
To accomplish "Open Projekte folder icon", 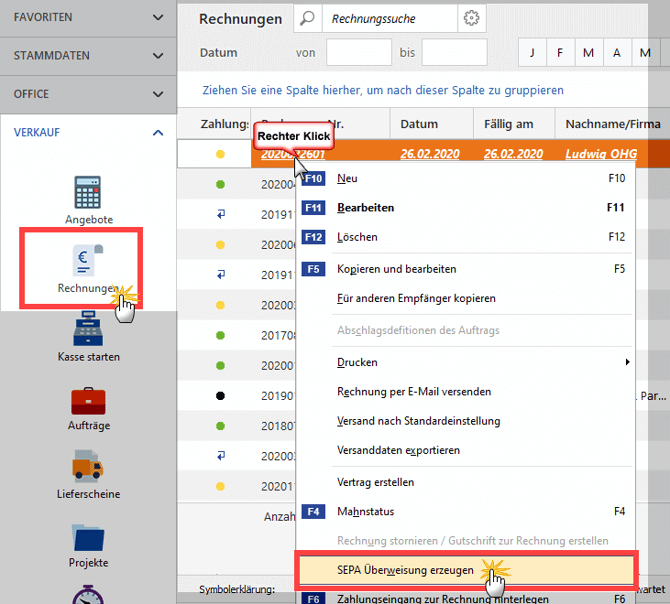I will tap(88, 537).
